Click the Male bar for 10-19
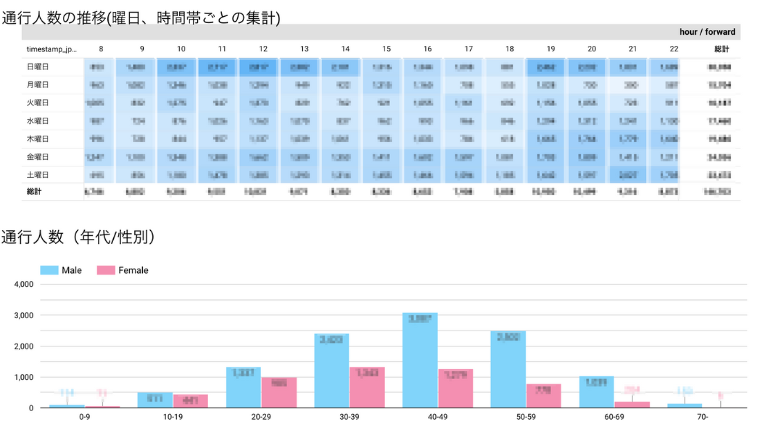 point(155,400)
